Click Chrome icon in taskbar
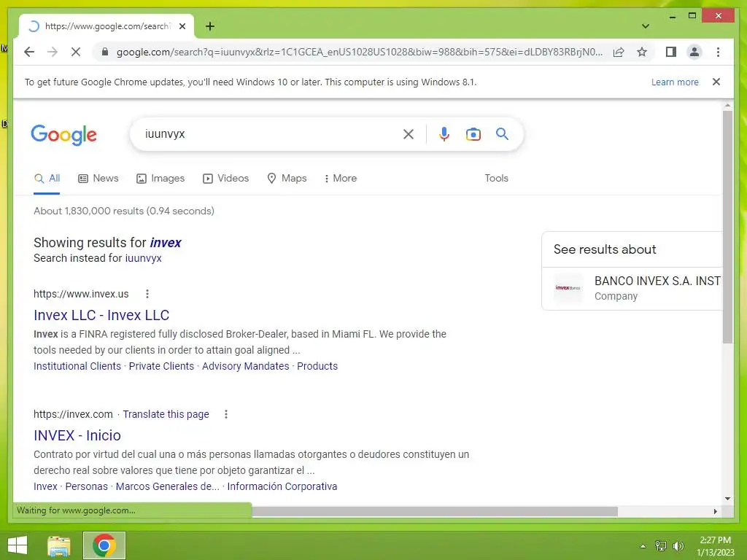This screenshot has height=560, width=747. click(x=104, y=545)
